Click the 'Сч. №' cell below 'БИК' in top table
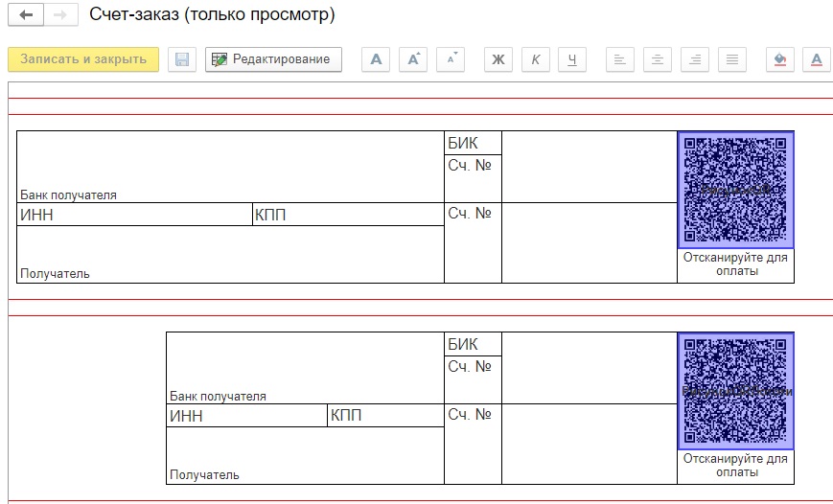 (473, 178)
